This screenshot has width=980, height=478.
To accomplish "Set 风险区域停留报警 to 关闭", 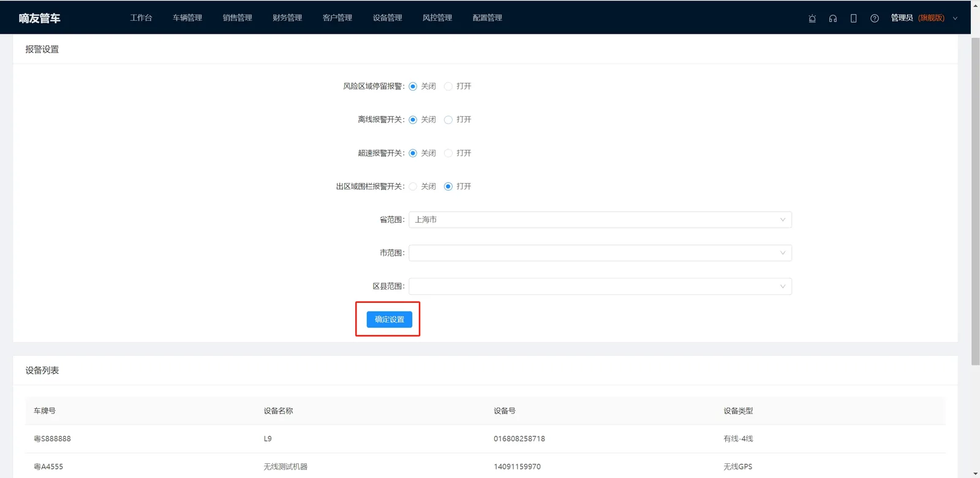I will (x=413, y=86).
